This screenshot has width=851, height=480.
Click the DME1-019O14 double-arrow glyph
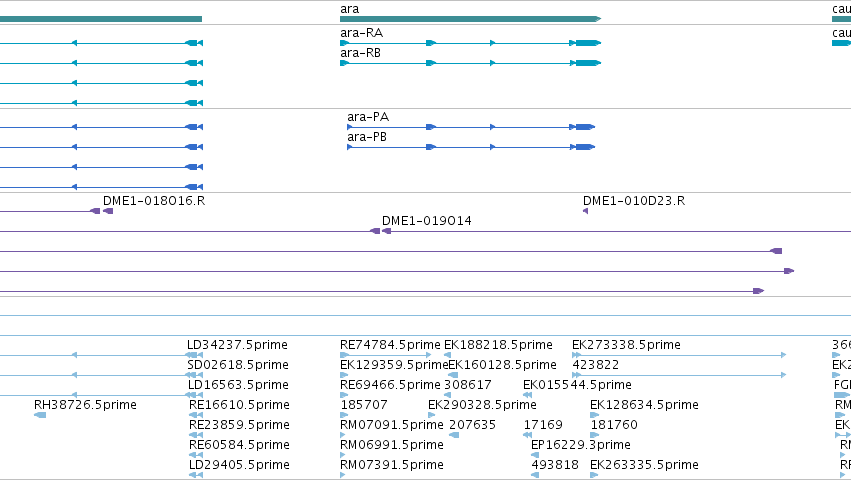[x=380, y=231]
